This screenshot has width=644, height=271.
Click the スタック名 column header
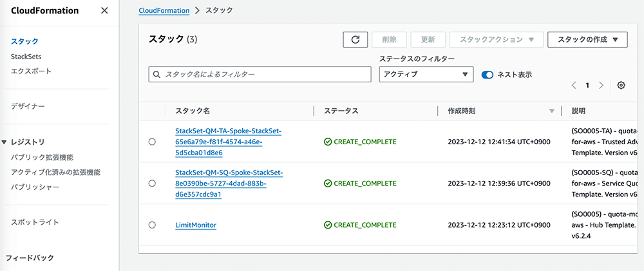193,111
